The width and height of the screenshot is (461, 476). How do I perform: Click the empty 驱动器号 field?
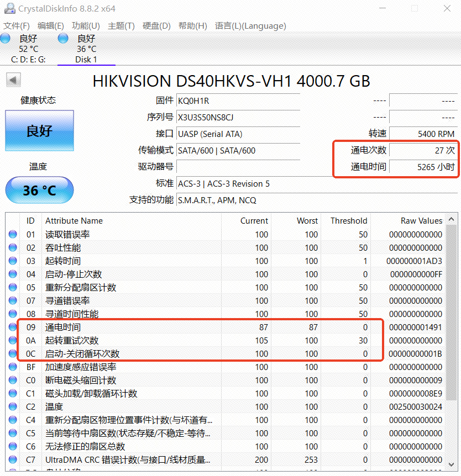(238, 167)
